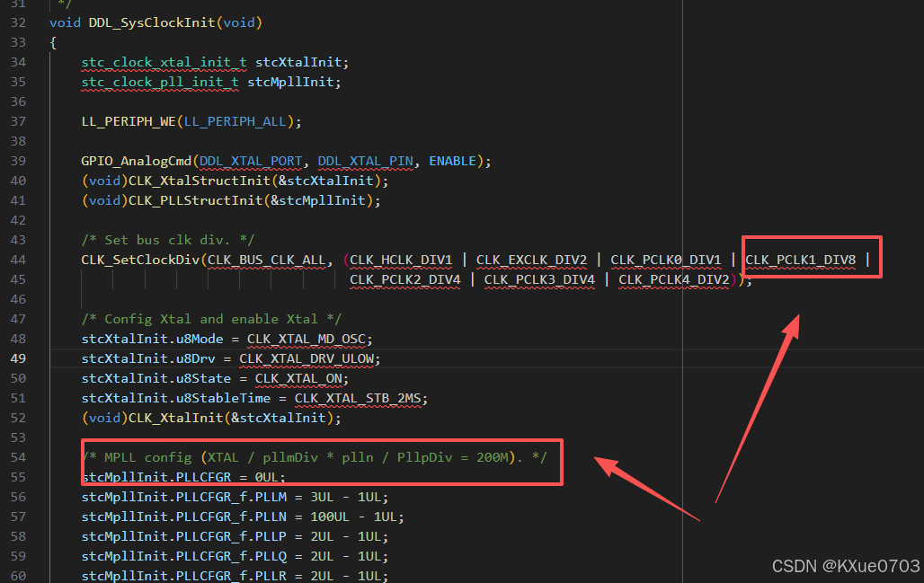
Task: Click PLLCFGR_f.PLLP assignment on line 58
Action: (x=235, y=536)
